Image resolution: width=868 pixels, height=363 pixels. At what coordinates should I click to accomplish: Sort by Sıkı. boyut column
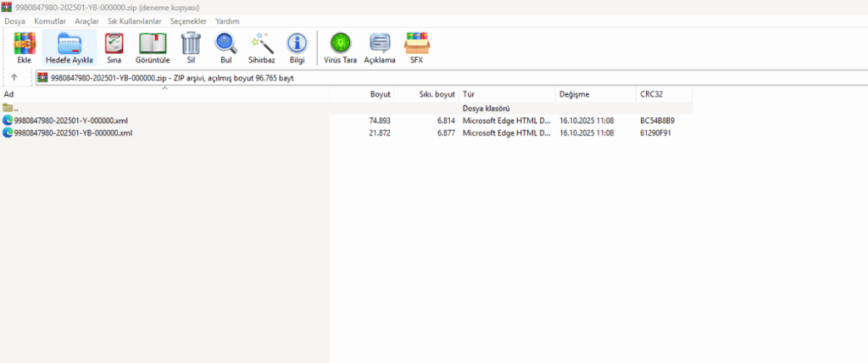[x=426, y=94]
